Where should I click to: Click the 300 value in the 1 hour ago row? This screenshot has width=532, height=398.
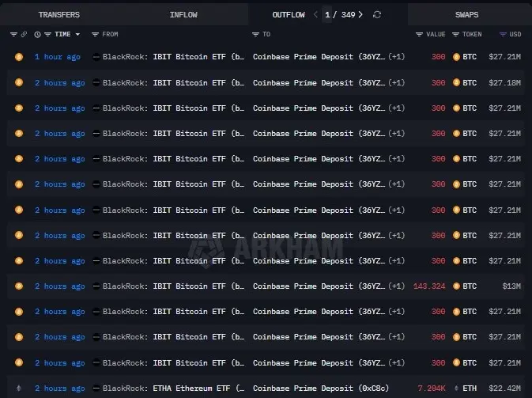[438, 57]
